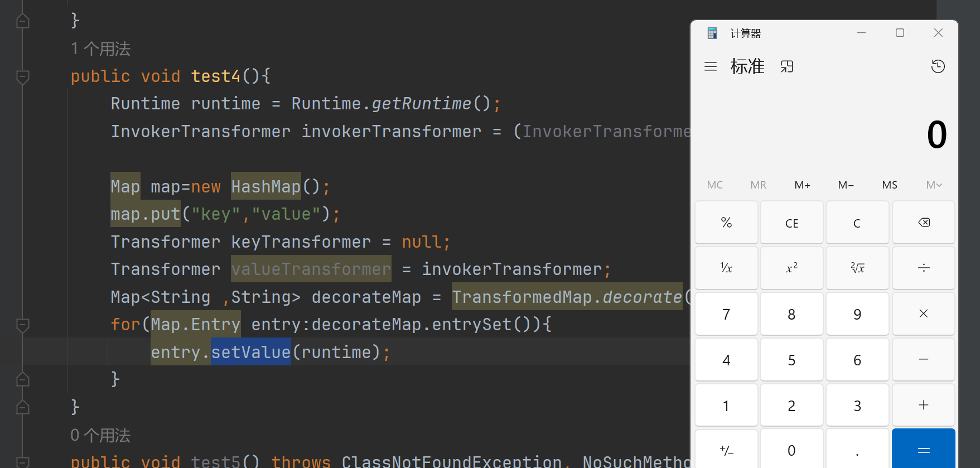
Task: Click the TransformedMap.decorate call
Action: coord(567,297)
